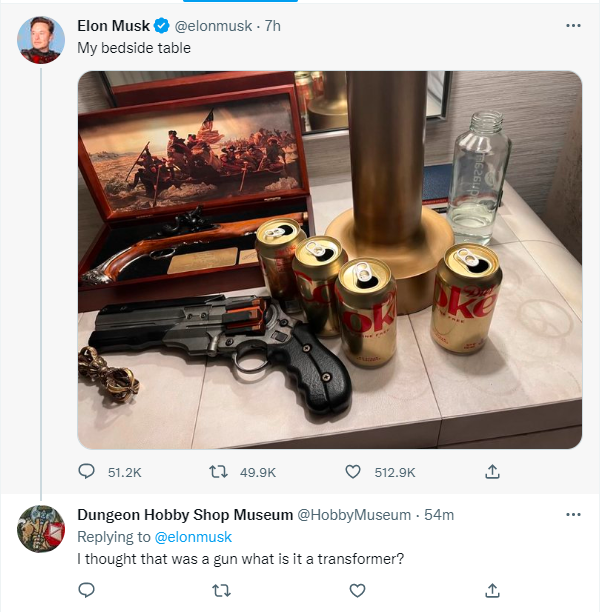Like the bedside table tweet
607x612 pixels.
[x=353, y=471]
